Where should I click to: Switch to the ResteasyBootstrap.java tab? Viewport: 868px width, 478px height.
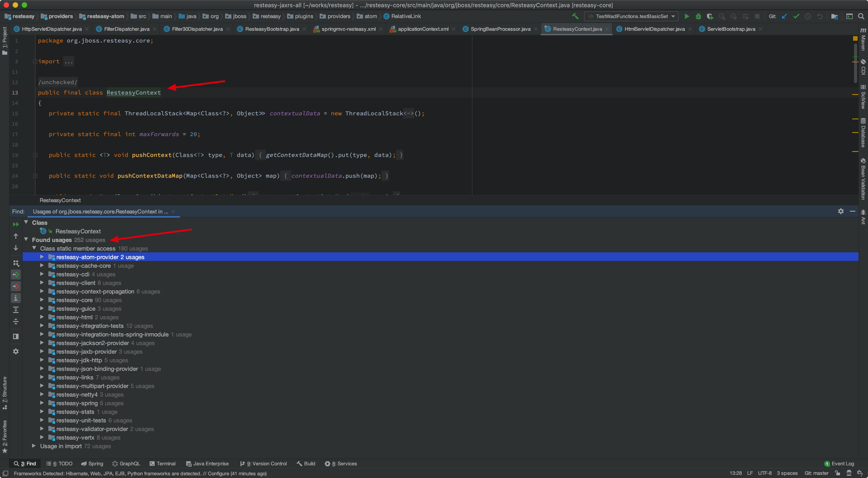271,29
